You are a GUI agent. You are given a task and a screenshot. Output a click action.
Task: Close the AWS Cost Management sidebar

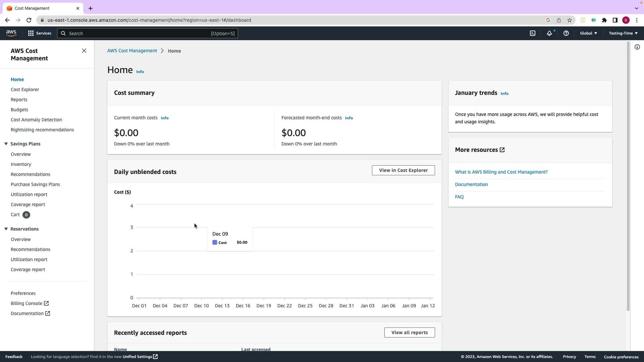pyautogui.click(x=84, y=51)
